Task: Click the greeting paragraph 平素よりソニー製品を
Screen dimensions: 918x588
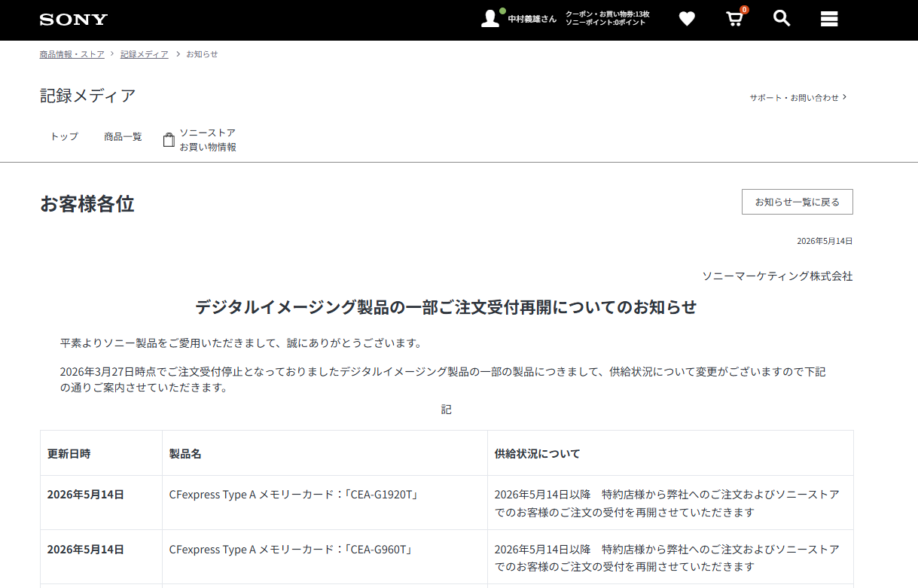Action: click(x=241, y=343)
